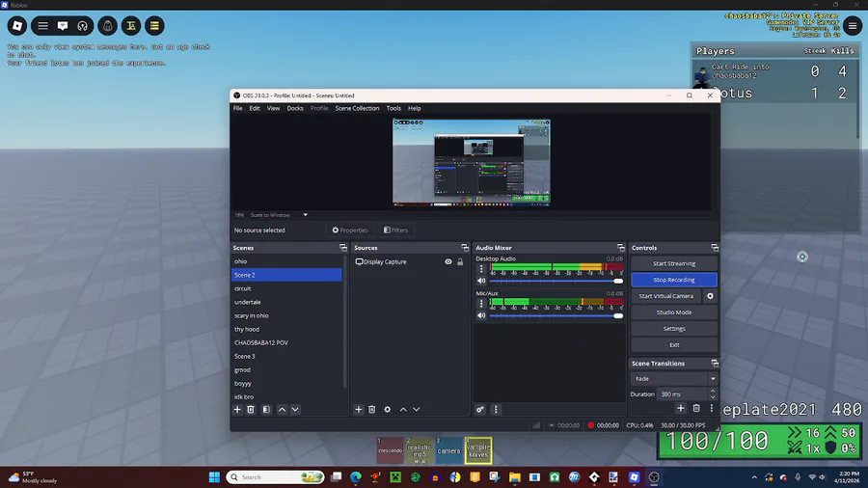Open source Filters button
This screenshot has width=868, height=488.
click(395, 230)
